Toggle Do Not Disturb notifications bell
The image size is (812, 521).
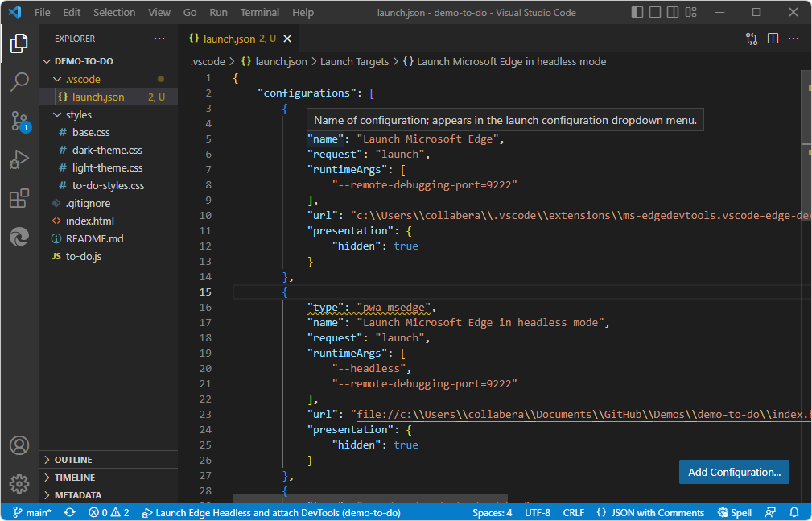click(793, 512)
